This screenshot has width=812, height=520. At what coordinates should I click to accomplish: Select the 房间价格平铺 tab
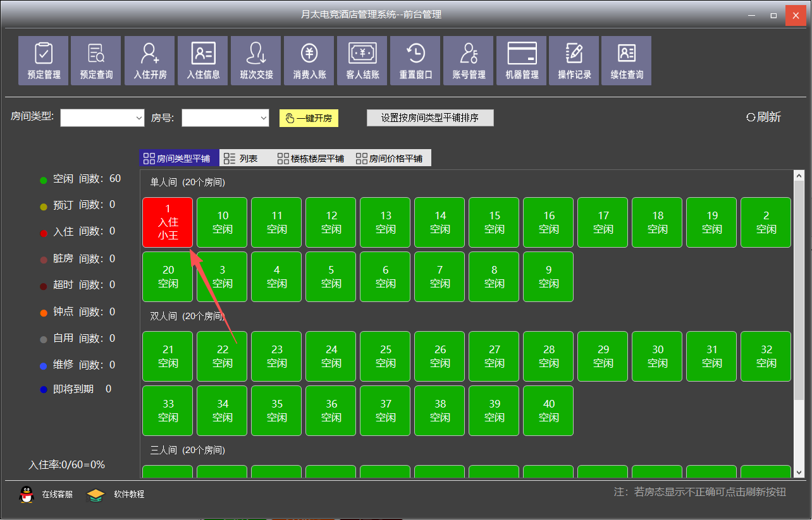pos(390,159)
